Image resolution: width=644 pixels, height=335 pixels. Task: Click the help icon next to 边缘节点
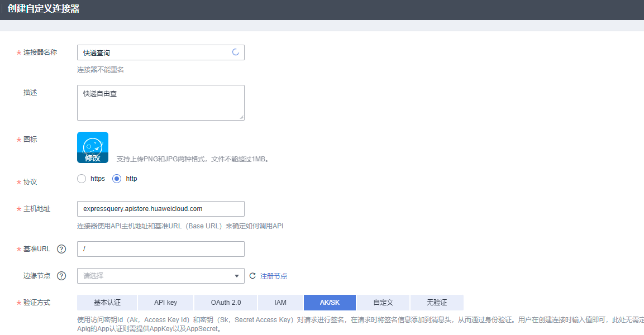(x=61, y=276)
